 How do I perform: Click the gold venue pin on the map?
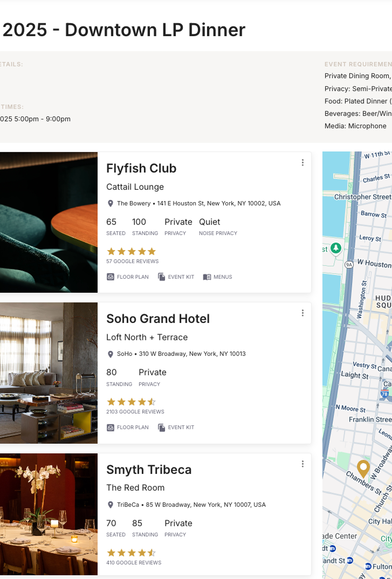click(363, 469)
